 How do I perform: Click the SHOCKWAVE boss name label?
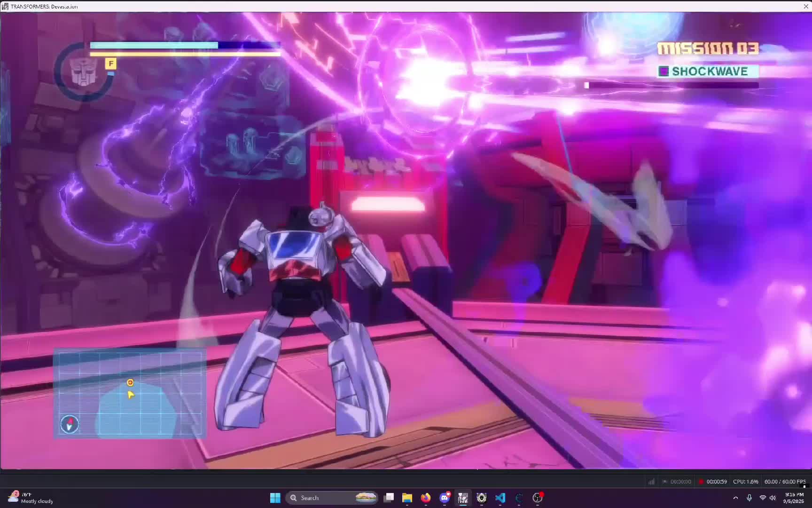pyautogui.click(x=710, y=71)
